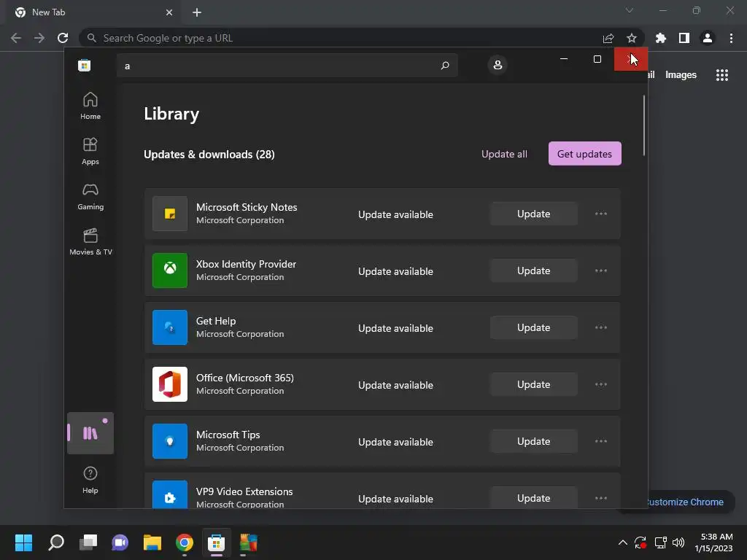Viewport: 747px width, 560px height.
Task: Open more options for Microsoft Sticky Notes
Action: (601, 214)
